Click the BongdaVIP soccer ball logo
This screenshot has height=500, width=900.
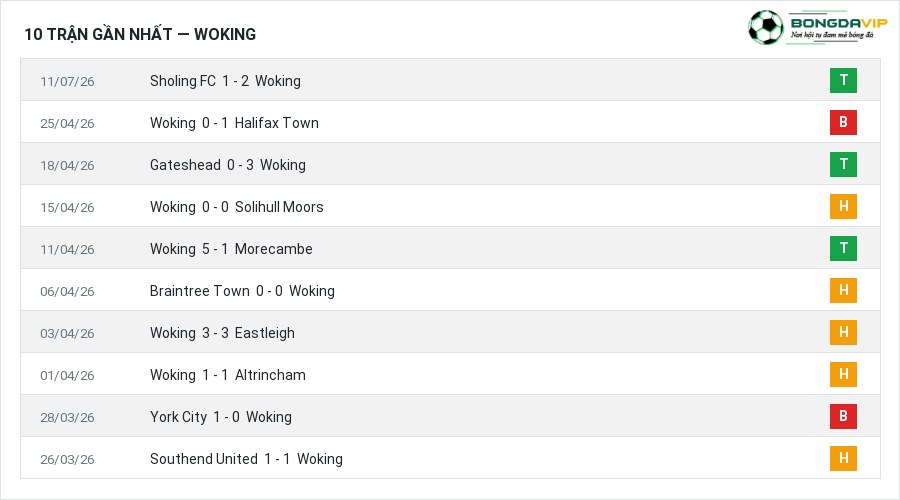point(765,27)
